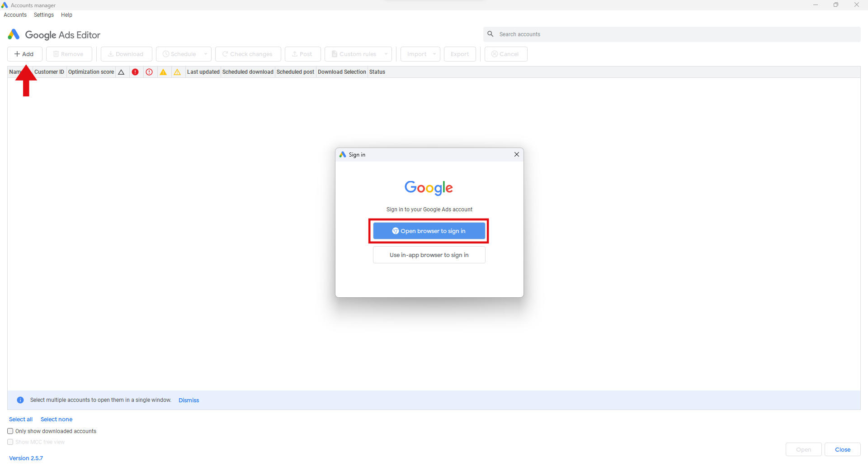Expand the Import dropdown arrow
The width and height of the screenshot is (868, 467).
pyautogui.click(x=434, y=54)
